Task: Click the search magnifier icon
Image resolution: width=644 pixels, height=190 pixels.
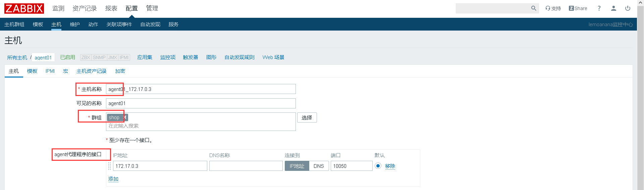Action: click(x=533, y=8)
